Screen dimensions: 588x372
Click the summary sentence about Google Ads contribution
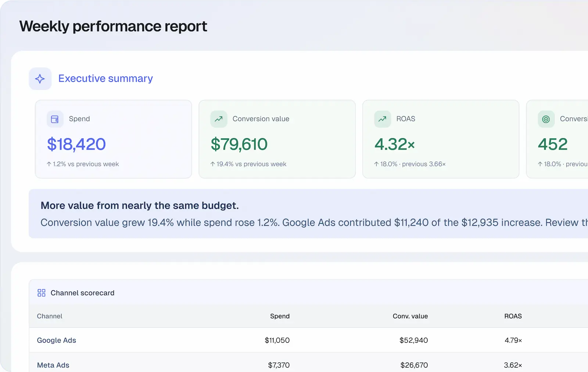click(x=314, y=223)
